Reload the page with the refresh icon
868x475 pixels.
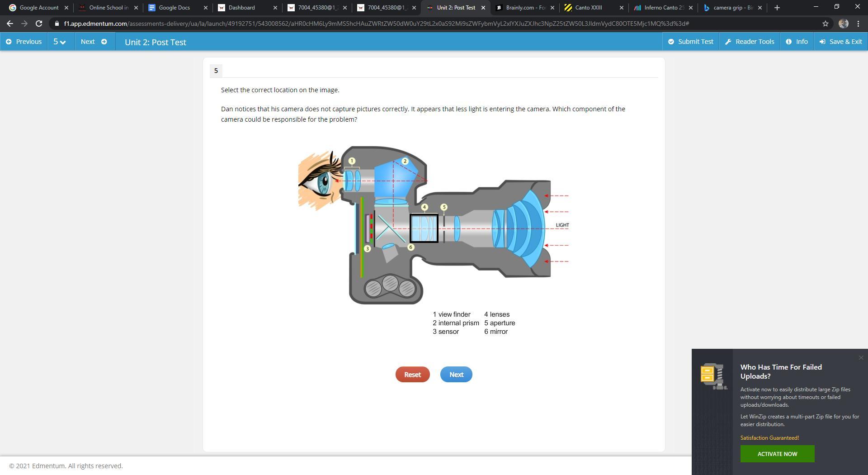pos(39,24)
